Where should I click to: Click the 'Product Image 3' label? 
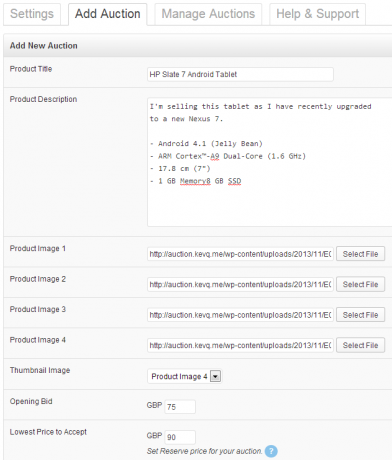tap(38, 310)
